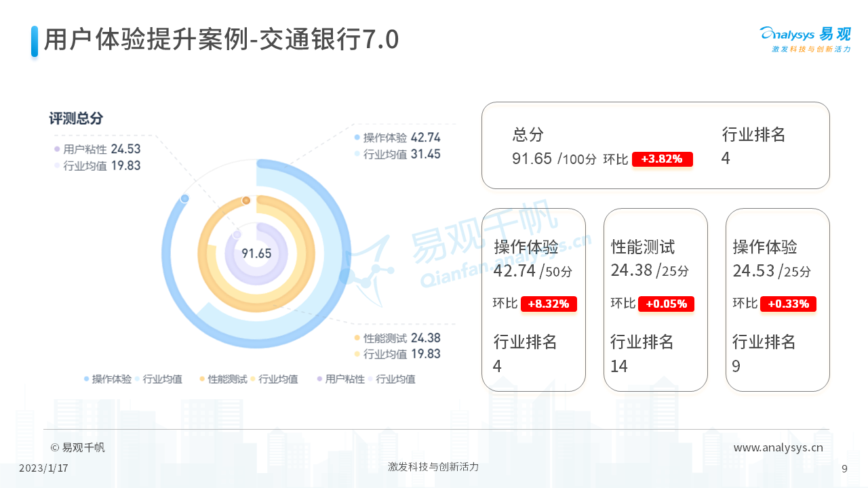Click 行业排名 in the 总分 card

pos(753,134)
